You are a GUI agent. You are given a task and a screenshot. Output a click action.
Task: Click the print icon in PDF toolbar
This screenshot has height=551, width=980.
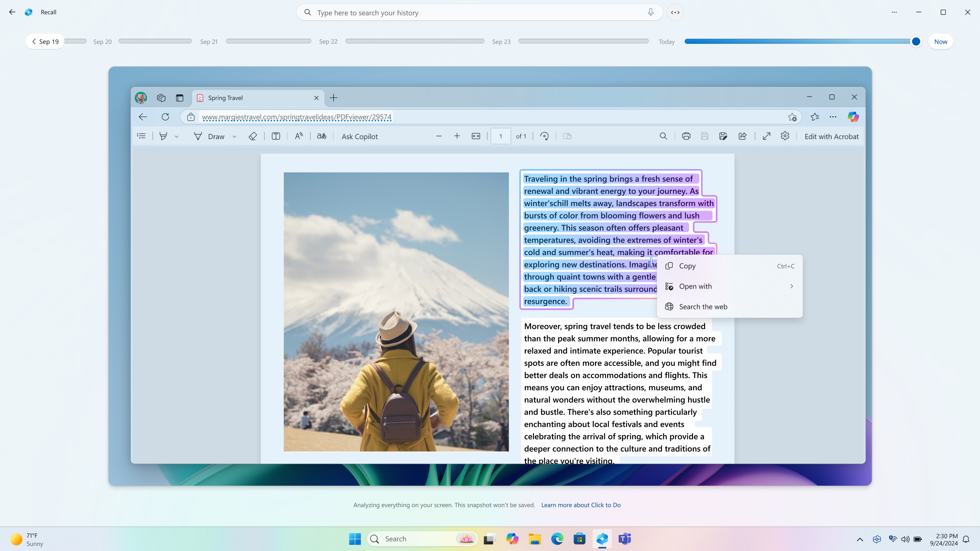[x=686, y=137]
